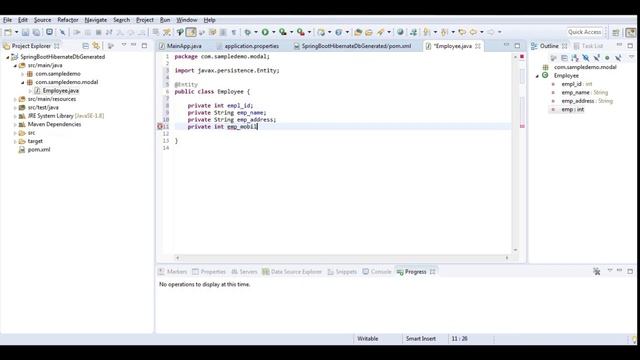Open the New wizard dropdown arrow
This screenshot has height=360, width=640.
pos(16,32)
